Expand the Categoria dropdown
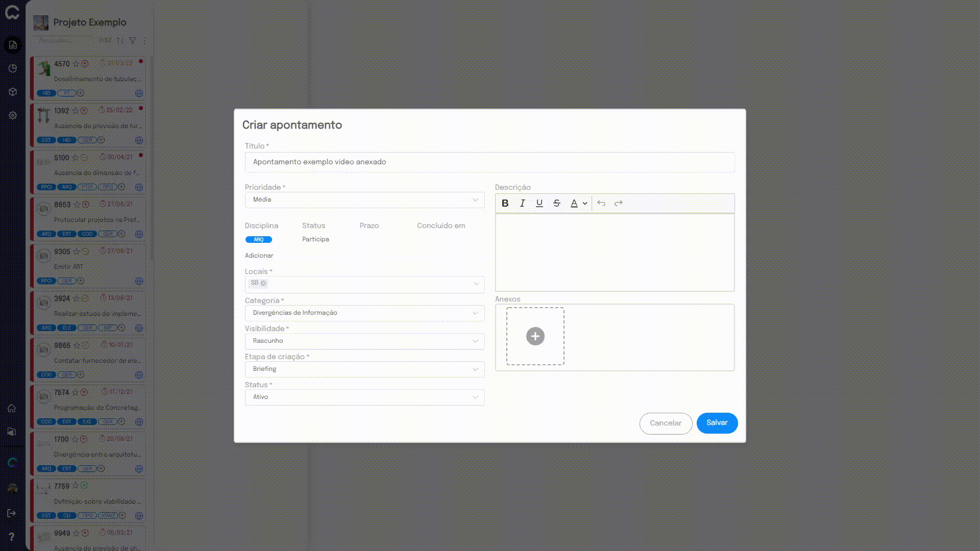Image resolution: width=980 pixels, height=551 pixels. point(364,313)
